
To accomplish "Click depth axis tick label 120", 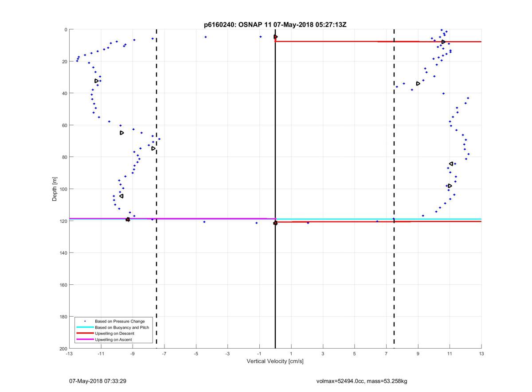I will pos(63,221).
